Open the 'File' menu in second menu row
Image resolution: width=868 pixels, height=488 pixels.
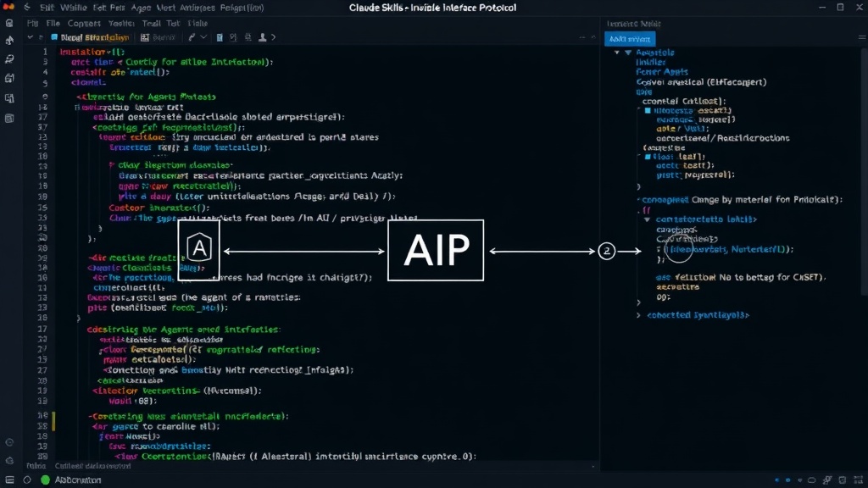point(53,23)
